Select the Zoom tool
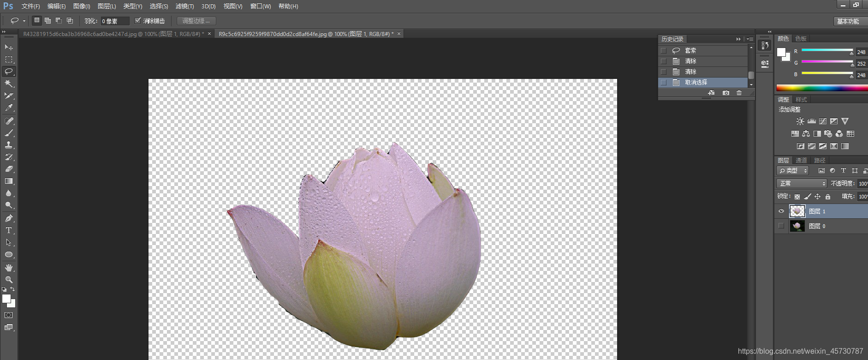The width and height of the screenshot is (868, 360). 9,280
